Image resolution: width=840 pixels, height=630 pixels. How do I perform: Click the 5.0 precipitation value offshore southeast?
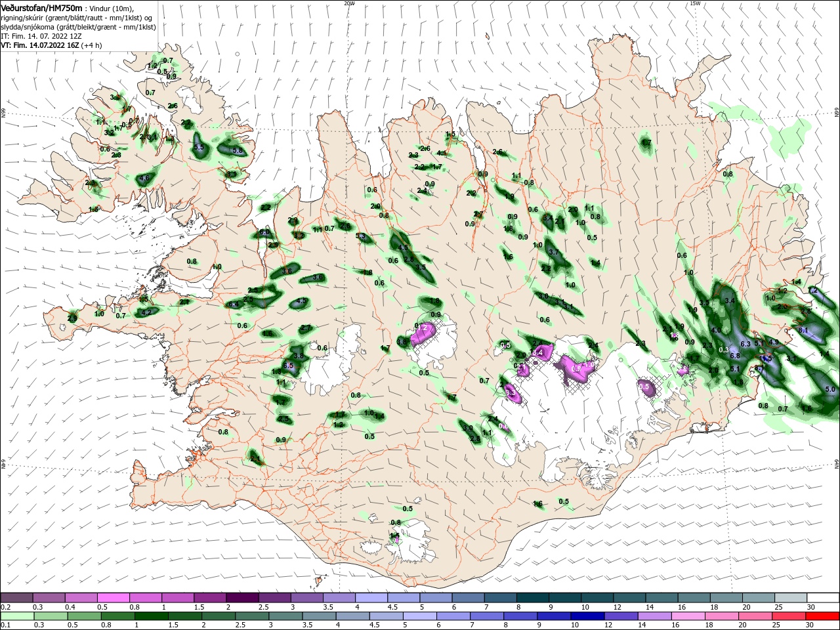[829, 389]
